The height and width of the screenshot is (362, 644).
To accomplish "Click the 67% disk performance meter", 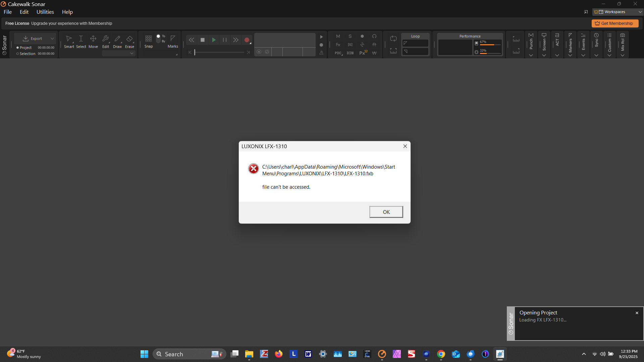I will click(x=488, y=43).
